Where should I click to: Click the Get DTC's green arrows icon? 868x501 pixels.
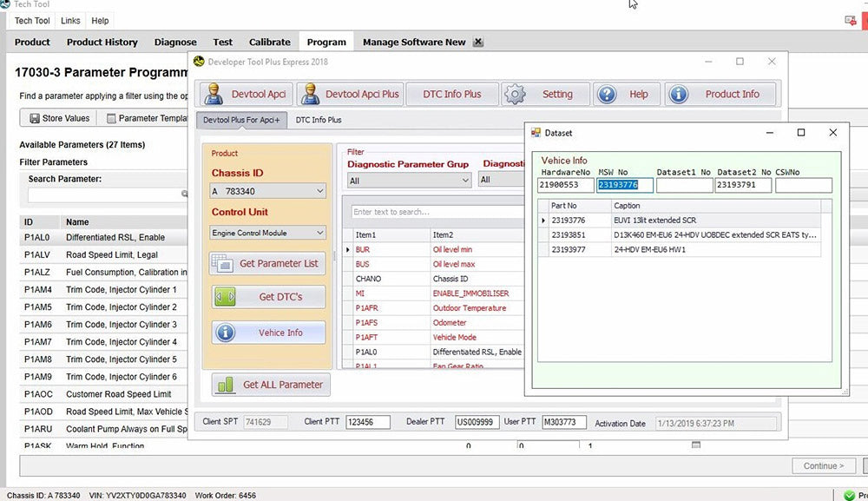[x=225, y=297]
